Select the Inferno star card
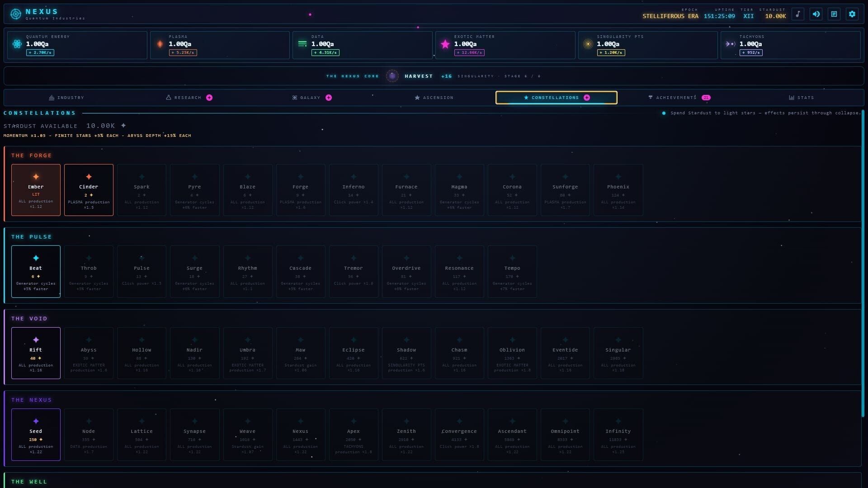868x488 pixels. coord(354,190)
